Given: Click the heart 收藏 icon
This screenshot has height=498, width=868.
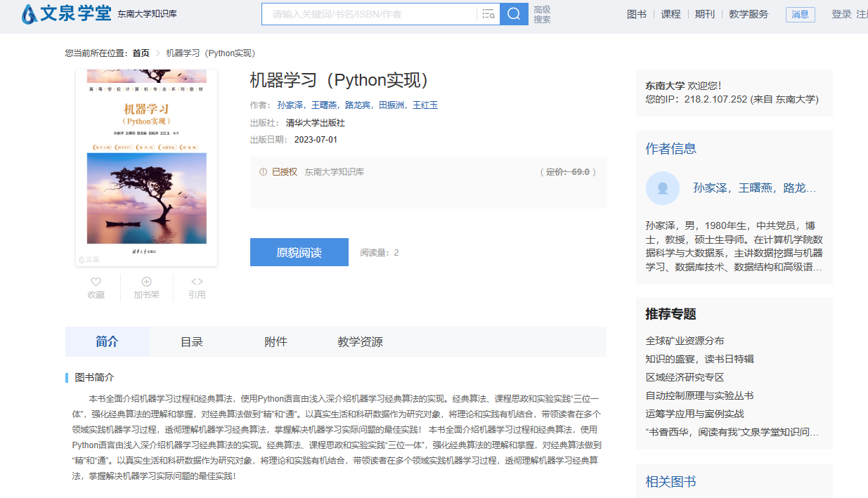Looking at the screenshot, I should click(96, 281).
